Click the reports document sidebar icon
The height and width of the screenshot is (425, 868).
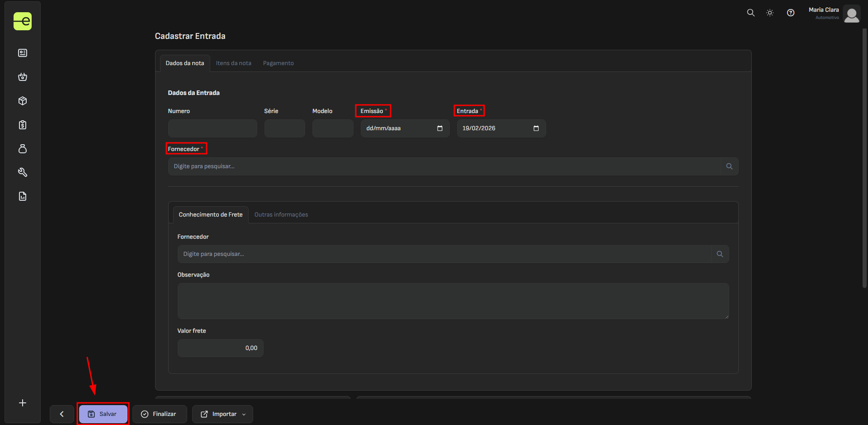(x=23, y=196)
